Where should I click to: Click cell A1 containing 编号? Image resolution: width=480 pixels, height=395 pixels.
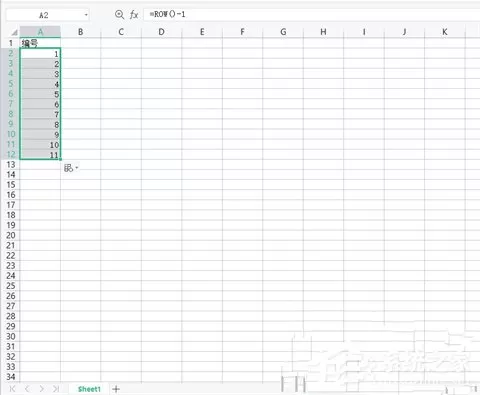pos(40,43)
